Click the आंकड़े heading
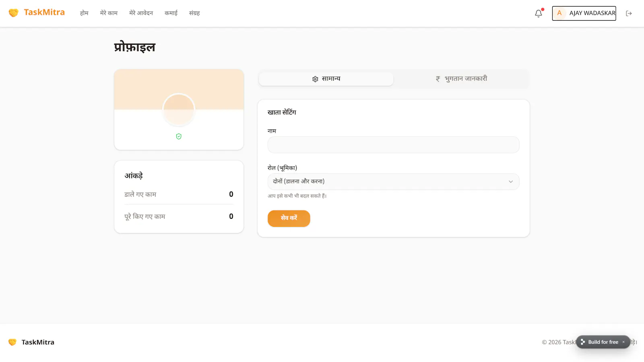Viewport: 644px width, 362px height. pyautogui.click(x=134, y=176)
